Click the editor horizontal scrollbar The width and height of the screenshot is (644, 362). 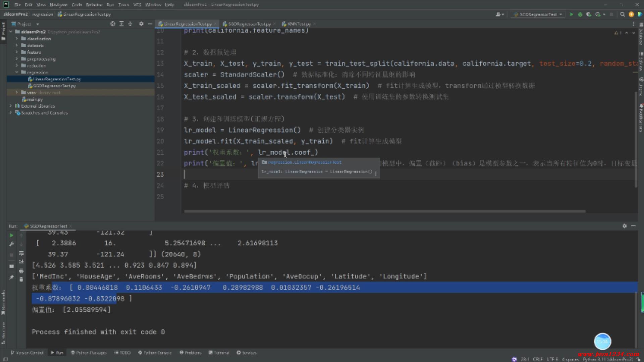[x=384, y=212]
